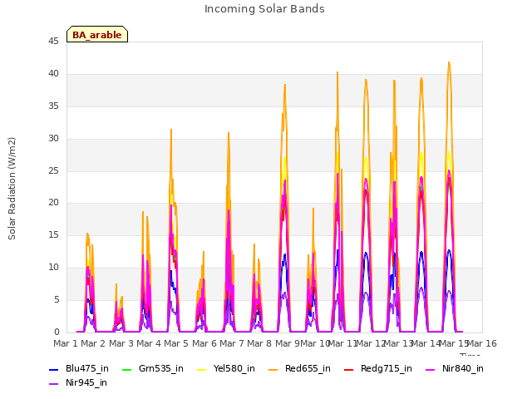Toggle Nir945_in series in legend
The height and width of the screenshot is (399, 532).
point(78,382)
